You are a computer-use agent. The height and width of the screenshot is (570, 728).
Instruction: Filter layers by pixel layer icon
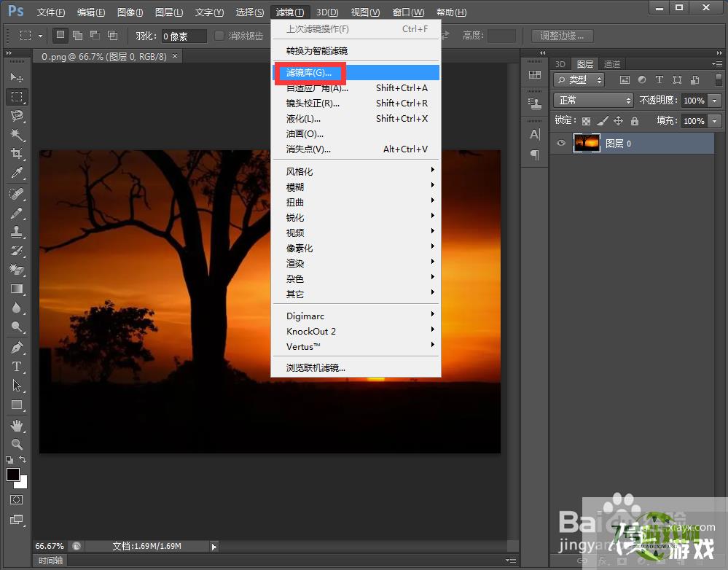pos(625,80)
